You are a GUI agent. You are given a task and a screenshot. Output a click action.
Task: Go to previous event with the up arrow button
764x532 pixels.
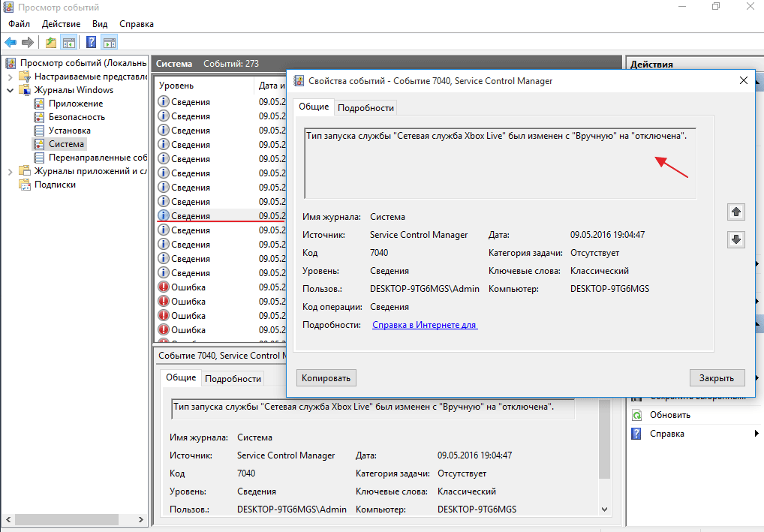coord(736,212)
